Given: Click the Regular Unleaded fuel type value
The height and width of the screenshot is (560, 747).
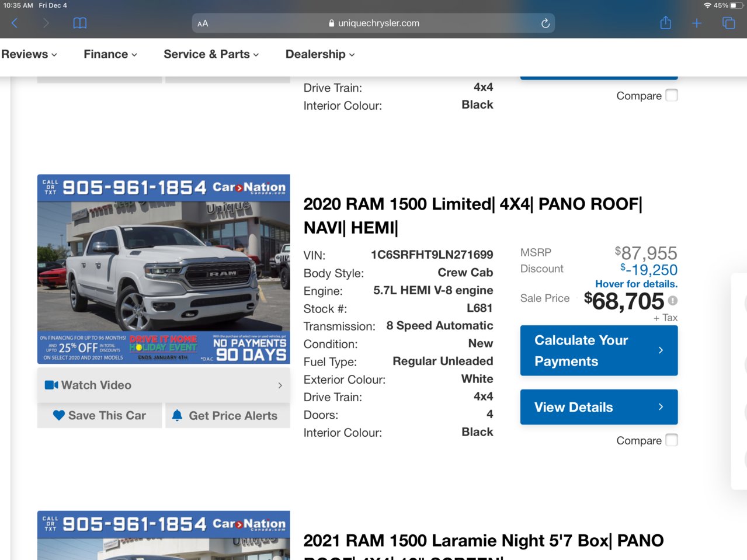Looking at the screenshot, I should point(443,361).
